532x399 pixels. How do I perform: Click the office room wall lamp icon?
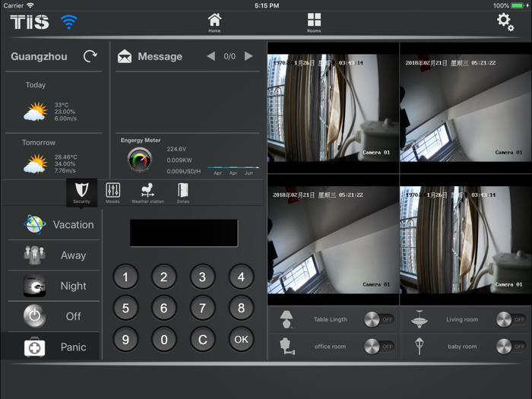click(287, 347)
